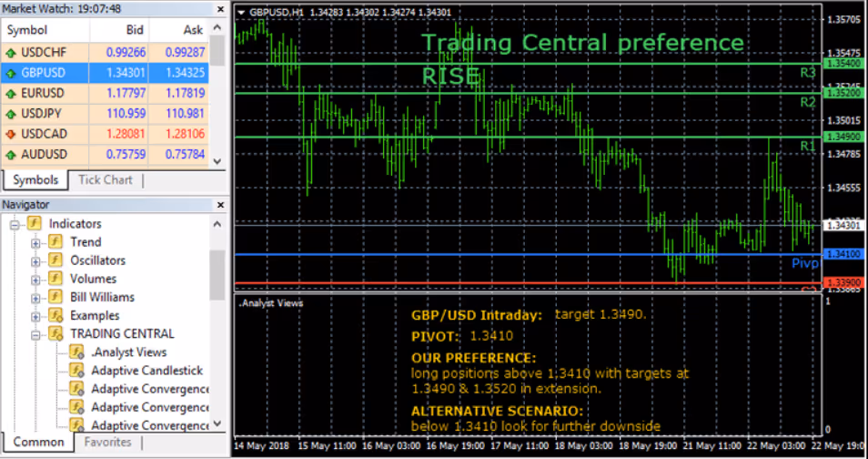
Task: Expand the Oscillators tree node
Action: point(36,261)
